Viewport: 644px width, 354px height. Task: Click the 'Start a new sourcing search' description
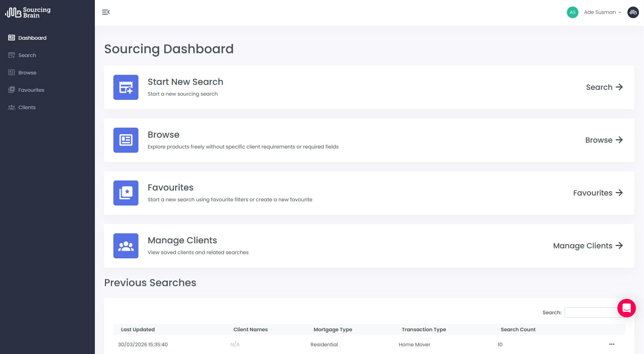pos(183,94)
